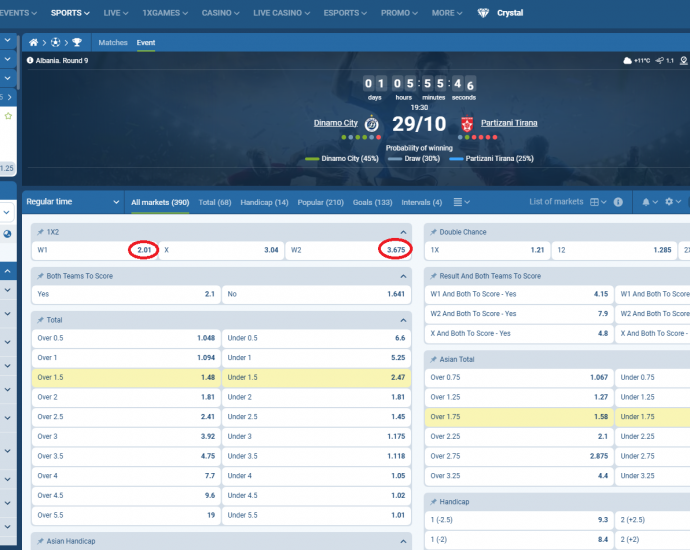Bet on draw X at 3.04

pos(221,250)
